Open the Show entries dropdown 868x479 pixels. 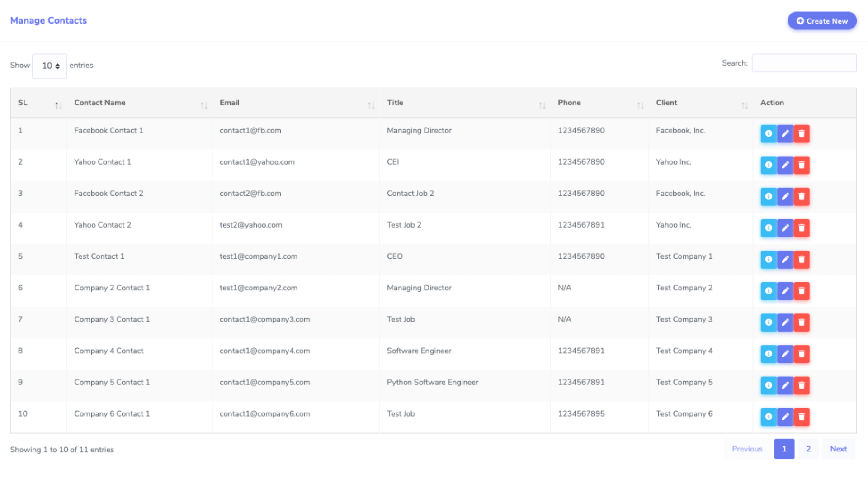49,66
